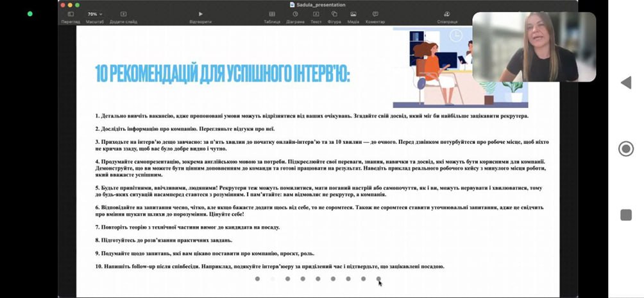Click the Collaborate (Співпраця) button
The height and width of the screenshot is (298, 644).
(x=447, y=14)
